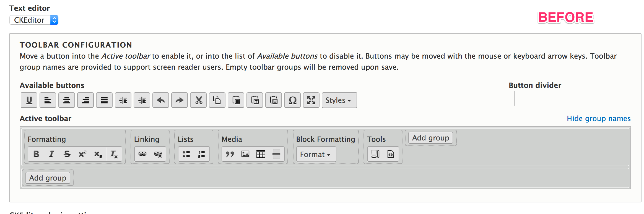Click the Maximize editor icon
The height and width of the screenshot is (214, 644).
coord(311,100)
